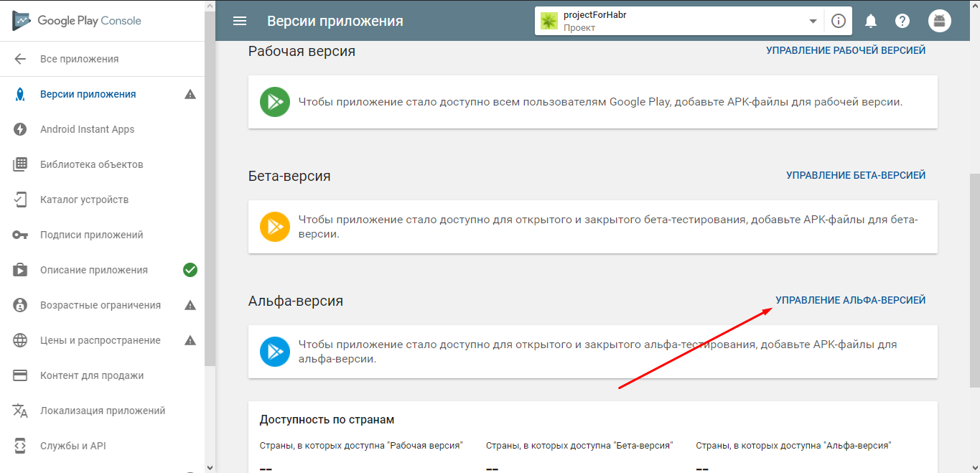Open Библиотека объектов section

[x=92, y=164]
